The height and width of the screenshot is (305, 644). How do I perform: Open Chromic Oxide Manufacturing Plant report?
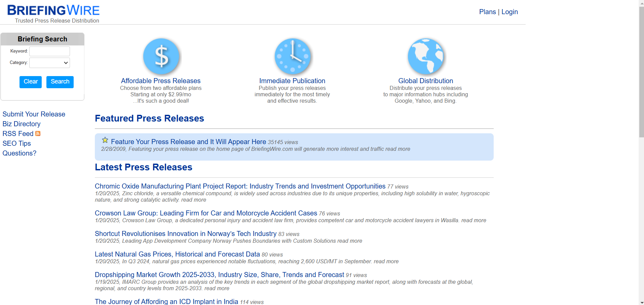[240, 186]
